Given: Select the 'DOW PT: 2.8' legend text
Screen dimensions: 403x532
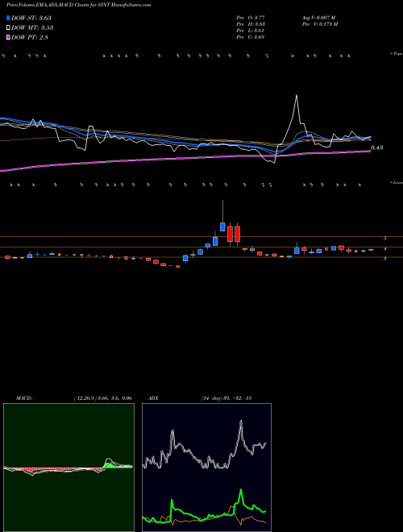Looking at the screenshot, I should pyautogui.click(x=30, y=37).
